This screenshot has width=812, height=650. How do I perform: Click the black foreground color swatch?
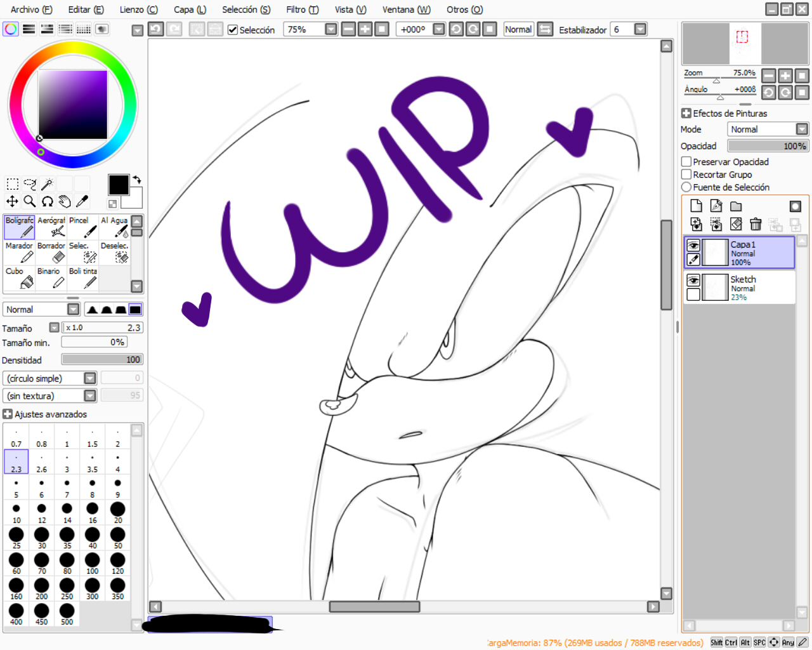pyautogui.click(x=118, y=185)
